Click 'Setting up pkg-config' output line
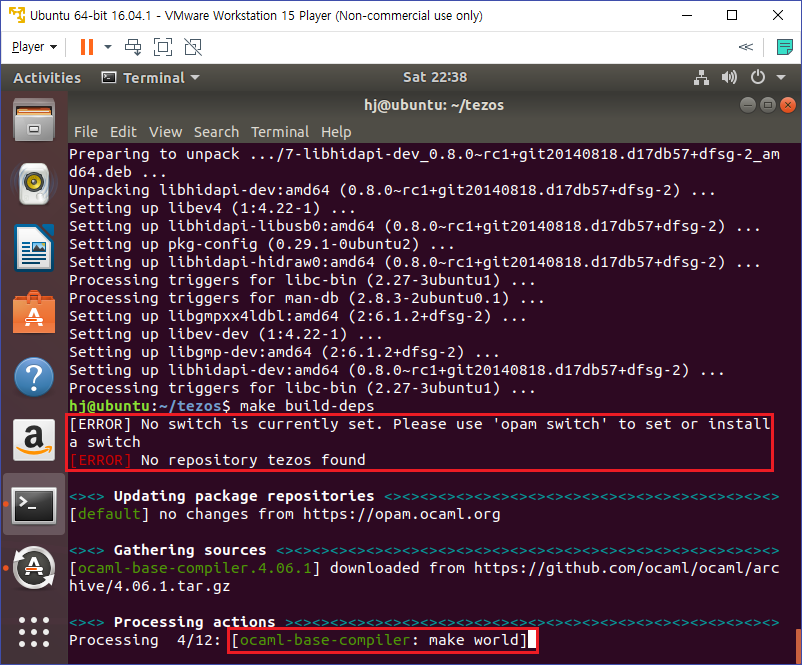802x665 pixels. [x=261, y=244]
